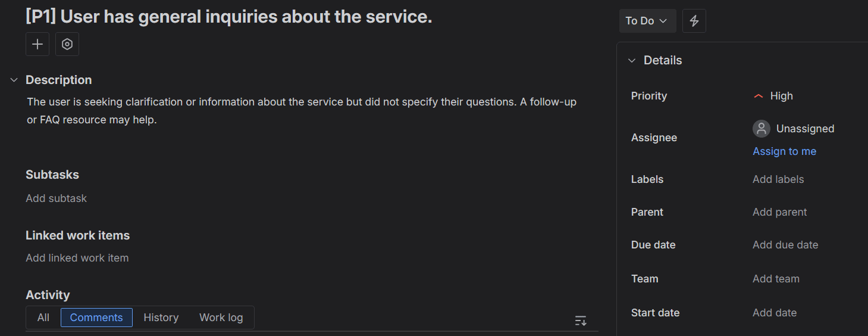Click the Add labels field
Screen dimensions: 868x336
pyautogui.click(x=778, y=179)
